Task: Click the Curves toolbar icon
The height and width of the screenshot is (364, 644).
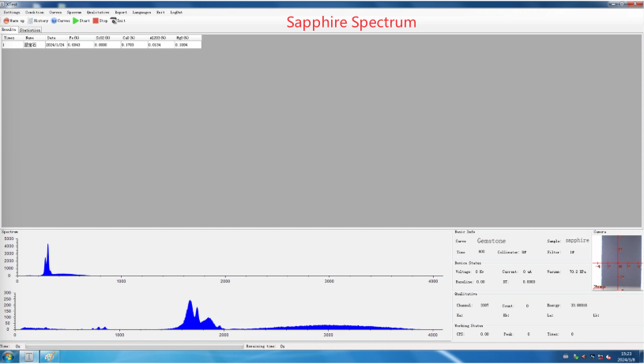Action: click(x=61, y=21)
